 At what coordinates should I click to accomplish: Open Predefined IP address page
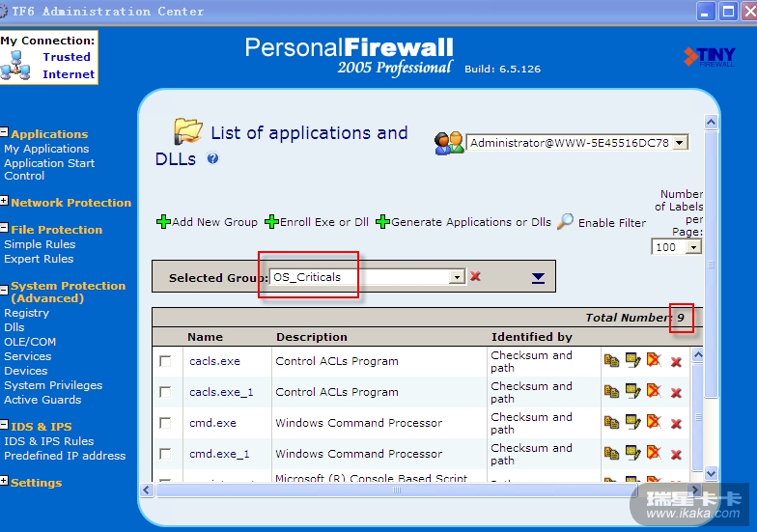click(65, 456)
